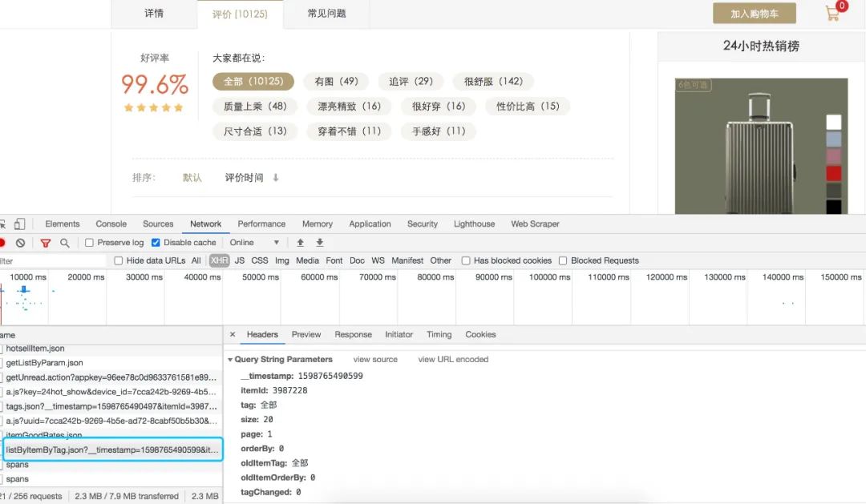This screenshot has width=866, height=504.
Task: Collapse the Query String Parameters section
Action: point(233,359)
